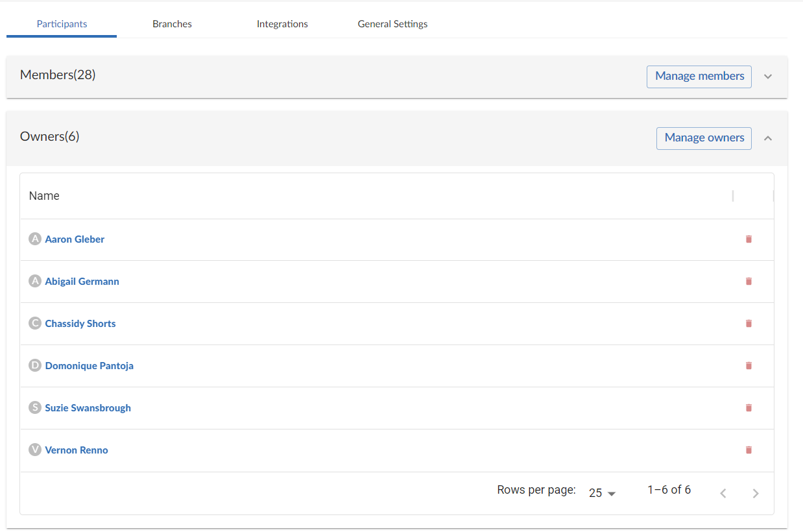Open the Rows per page dropdown
The image size is (803, 532).
(601, 492)
